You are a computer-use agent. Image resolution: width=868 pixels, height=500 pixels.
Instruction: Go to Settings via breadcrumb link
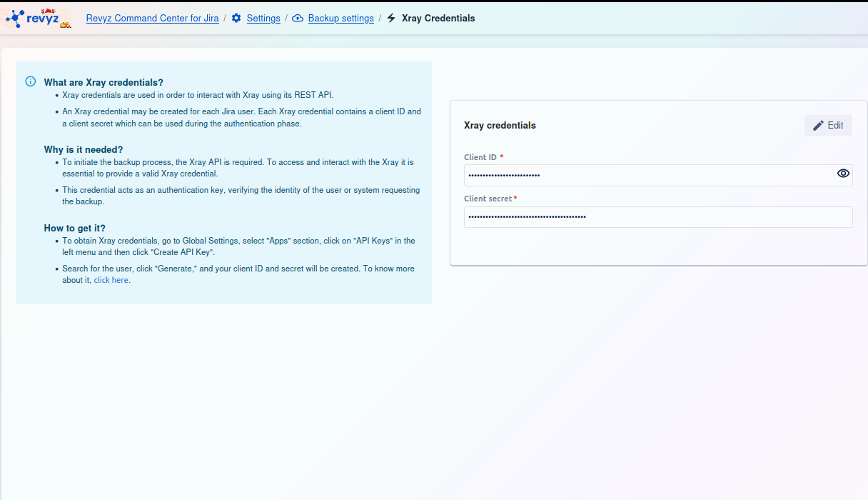[263, 18]
